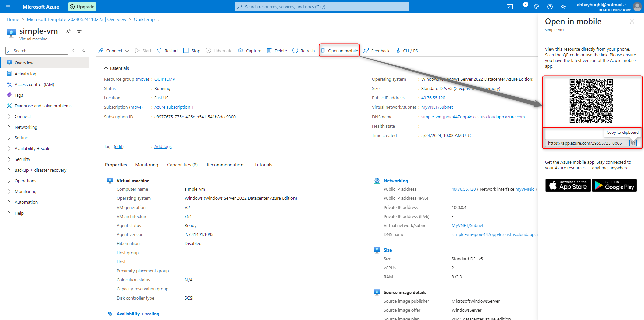Switch to the Tutorials tab
The width and height of the screenshot is (644, 320).
point(263,165)
